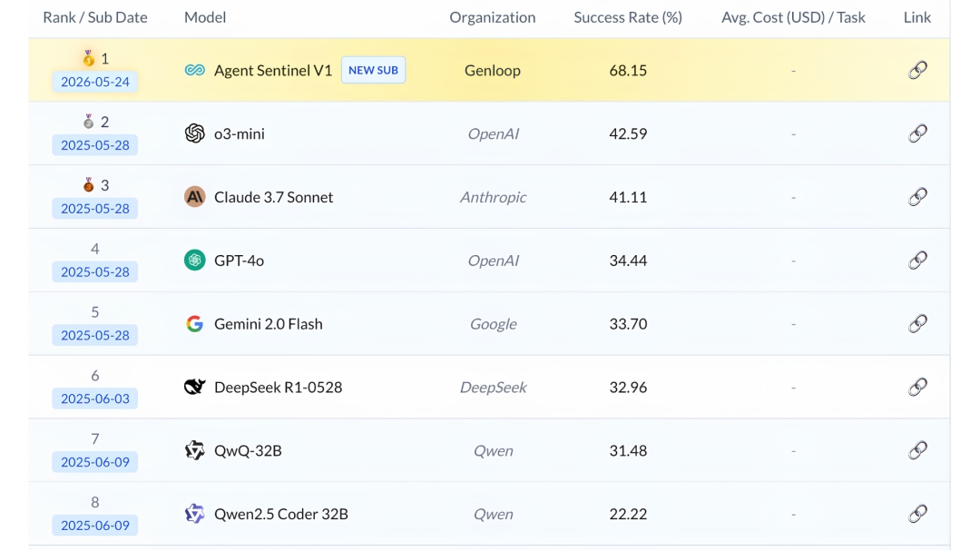The width and height of the screenshot is (980, 551).
Task: Select the o3-mini model name
Action: pyautogui.click(x=240, y=133)
